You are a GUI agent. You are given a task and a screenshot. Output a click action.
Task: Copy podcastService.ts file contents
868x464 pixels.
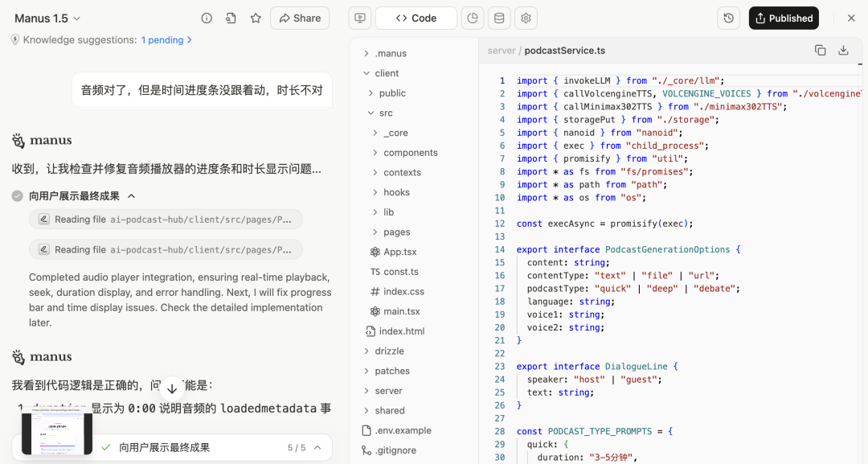[x=820, y=51]
